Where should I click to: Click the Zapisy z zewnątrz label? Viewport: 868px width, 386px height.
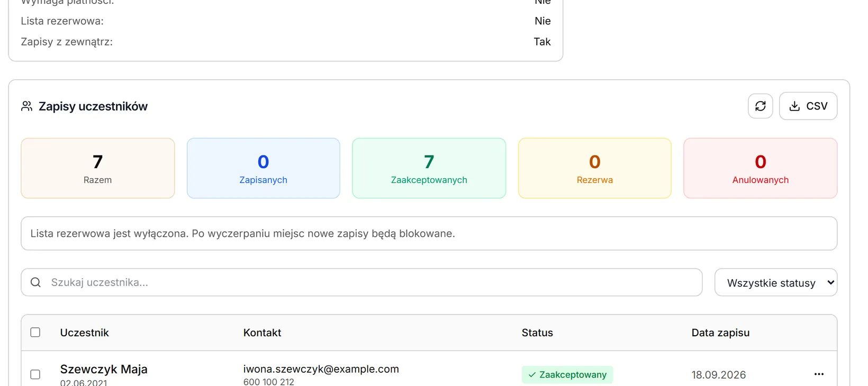tap(67, 42)
